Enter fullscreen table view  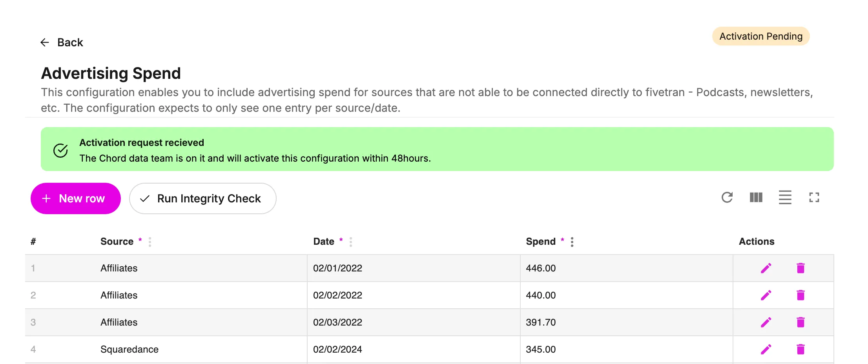click(x=814, y=197)
